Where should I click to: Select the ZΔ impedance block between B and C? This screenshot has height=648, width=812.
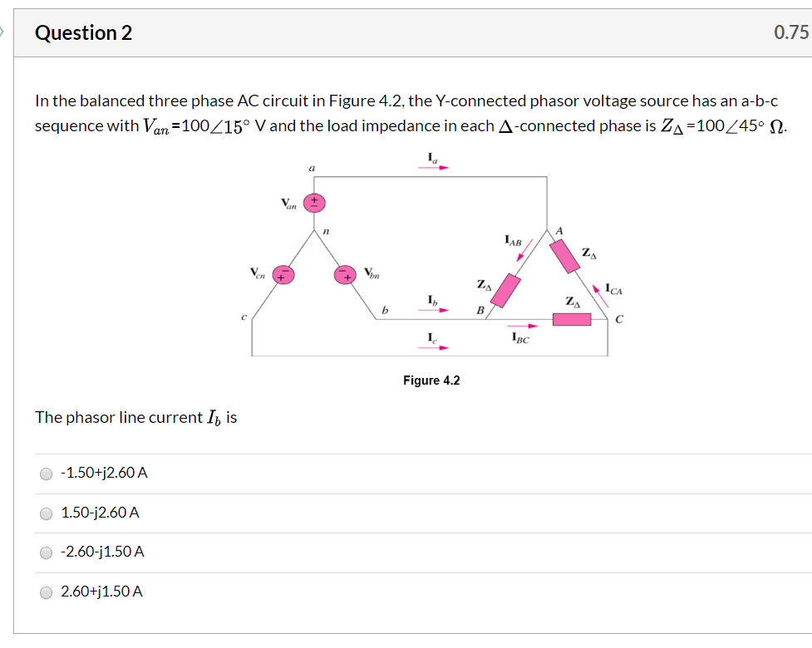572,318
